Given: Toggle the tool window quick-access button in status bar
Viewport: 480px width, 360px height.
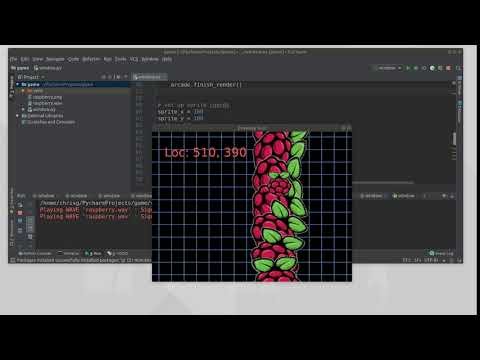Looking at the screenshot, I should [13, 260].
